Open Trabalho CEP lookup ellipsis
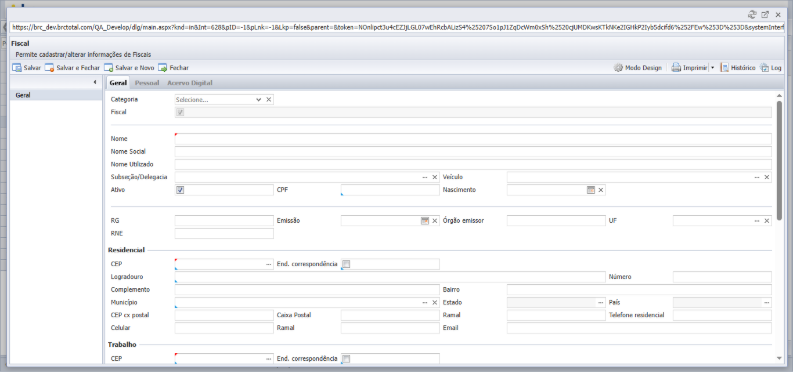The height and width of the screenshot is (372, 793). (269, 359)
